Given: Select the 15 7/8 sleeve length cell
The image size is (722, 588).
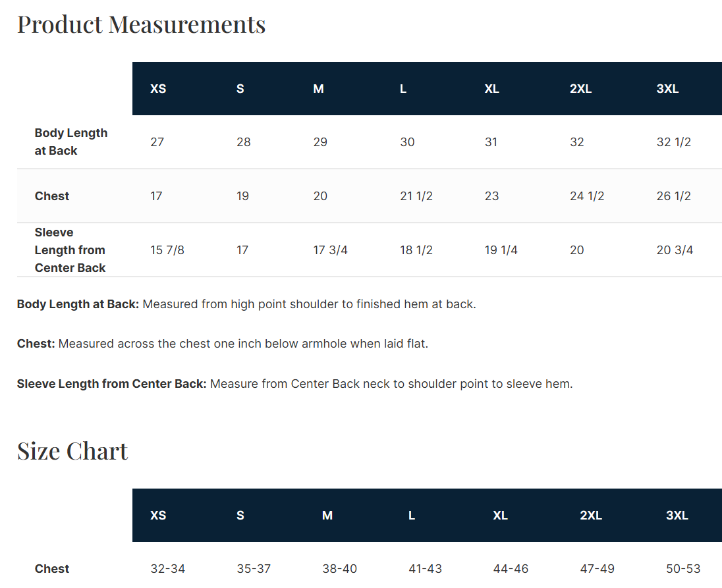Looking at the screenshot, I should coord(167,250).
